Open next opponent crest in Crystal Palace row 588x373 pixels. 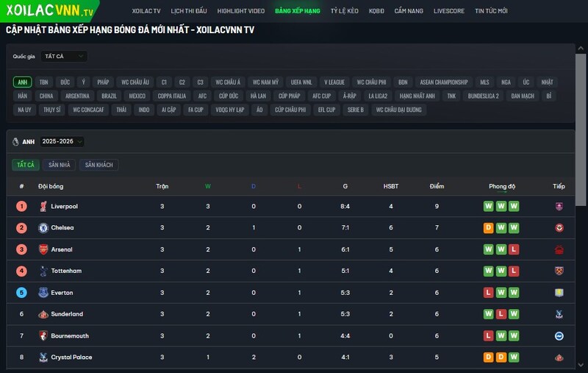click(x=559, y=358)
